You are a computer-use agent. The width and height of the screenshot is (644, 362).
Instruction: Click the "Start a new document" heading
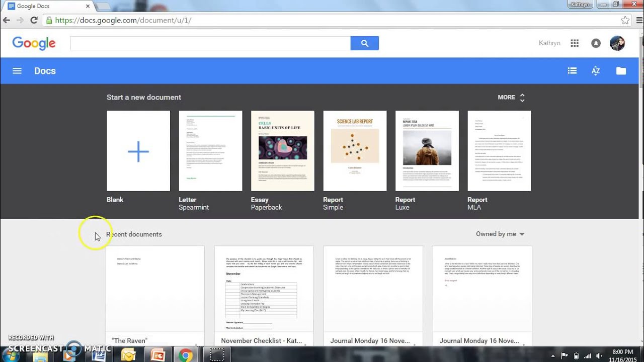[144, 98]
